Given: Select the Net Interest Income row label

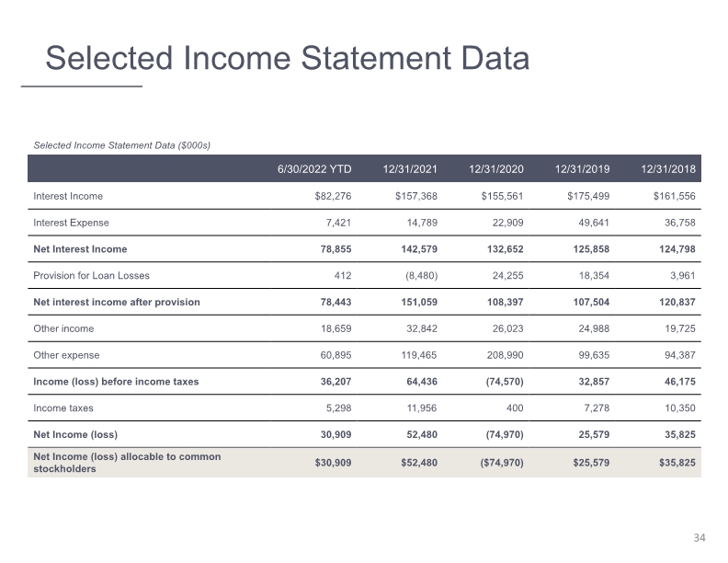Looking at the screenshot, I should coord(80,249).
